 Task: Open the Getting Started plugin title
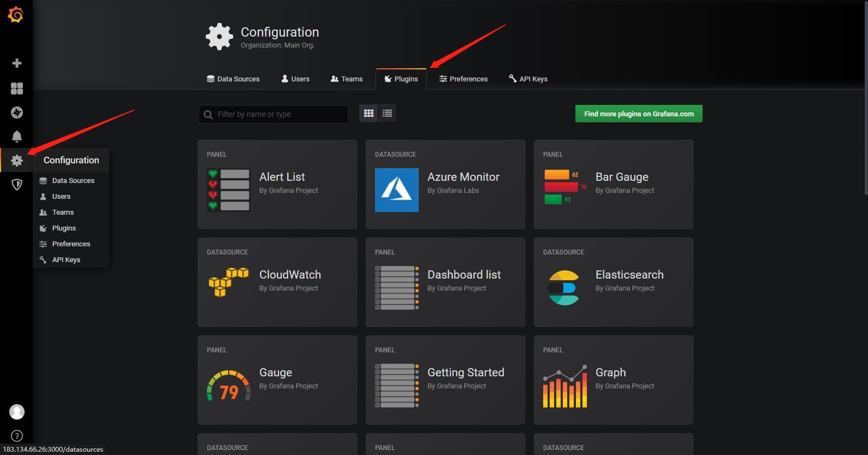click(466, 373)
